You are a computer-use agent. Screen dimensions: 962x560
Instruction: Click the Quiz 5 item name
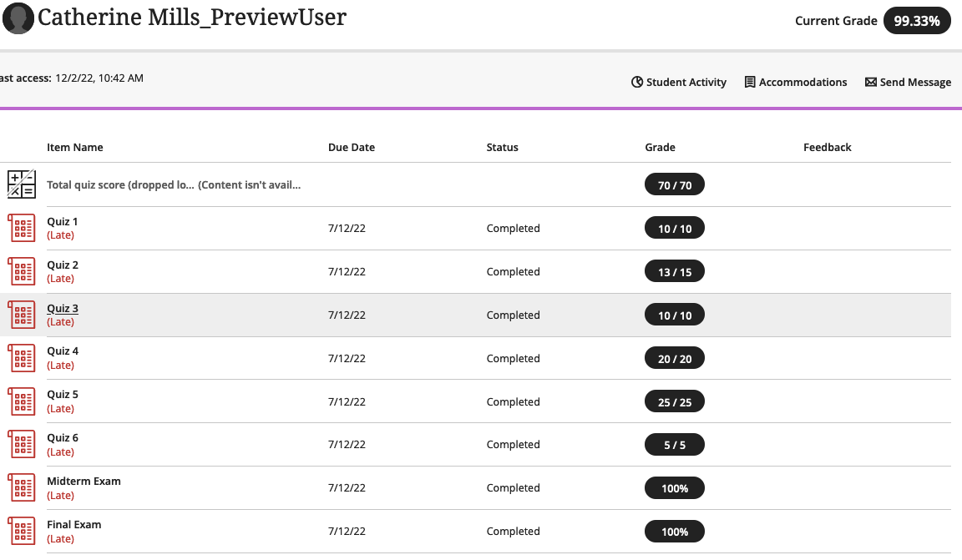point(62,394)
